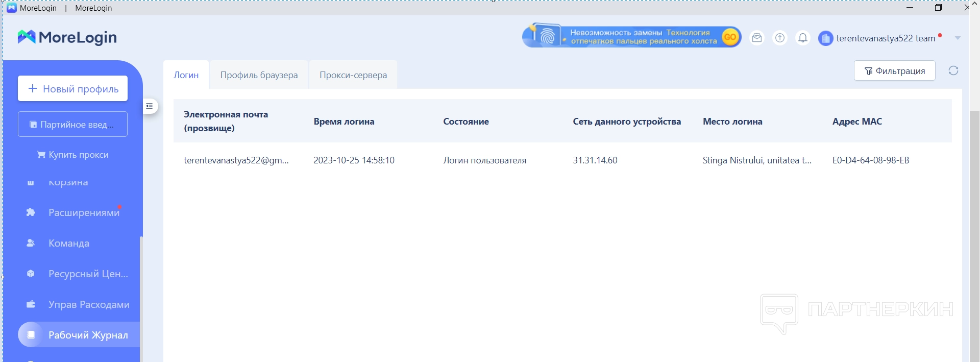The width and height of the screenshot is (980, 362).
Task: Switch to the Логин tab
Action: pyautogui.click(x=186, y=75)
